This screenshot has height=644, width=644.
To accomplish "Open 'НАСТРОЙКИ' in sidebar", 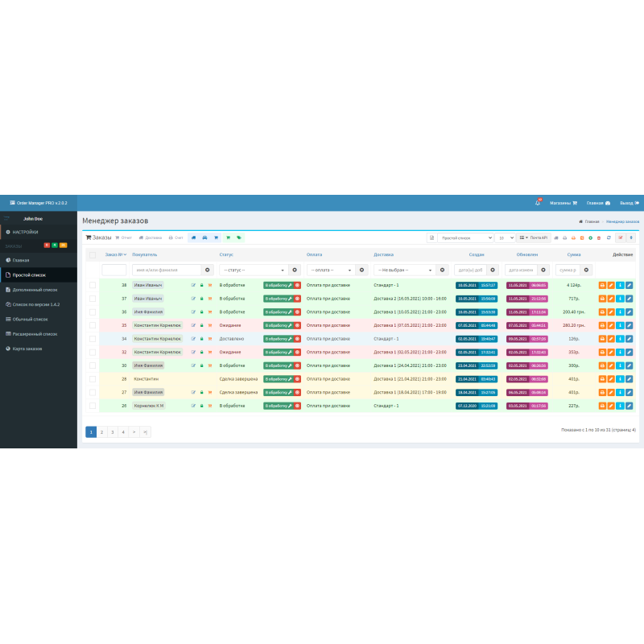I will pyautogui.click(x=39, y=232).
